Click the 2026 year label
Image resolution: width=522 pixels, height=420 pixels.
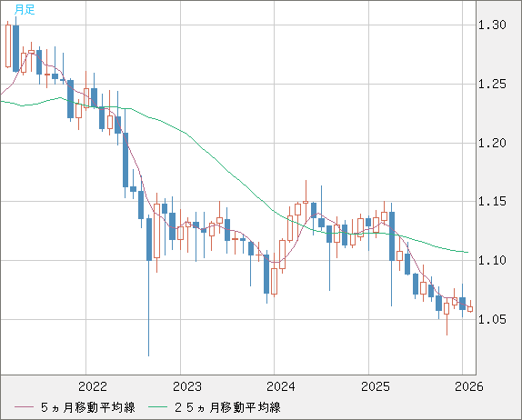click(468, 386)
